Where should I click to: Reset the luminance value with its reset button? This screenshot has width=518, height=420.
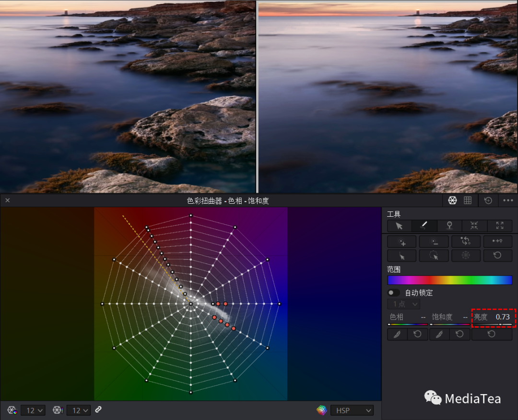[x=492, y=335]
